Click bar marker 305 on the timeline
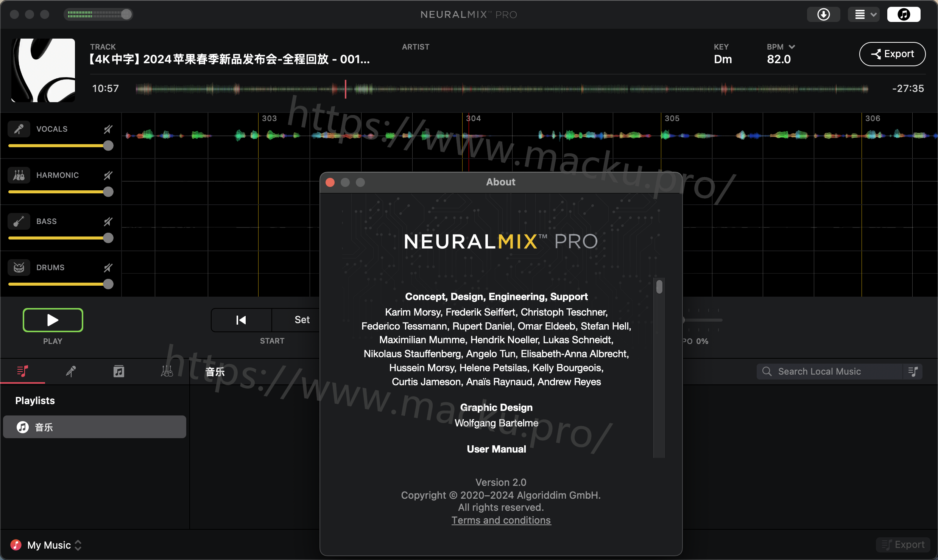This screenshot has height=560, width=938. pyautogui.click(x=672, y=118)
